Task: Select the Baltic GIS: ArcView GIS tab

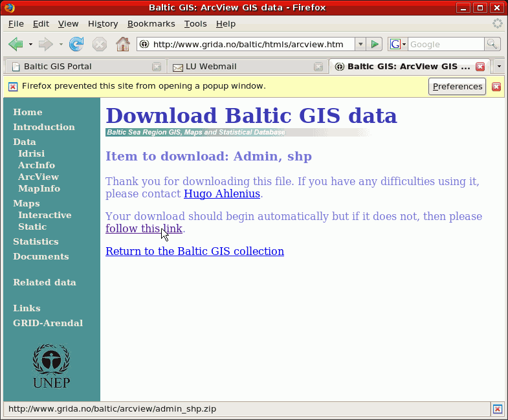Action: tap(408, 67)
